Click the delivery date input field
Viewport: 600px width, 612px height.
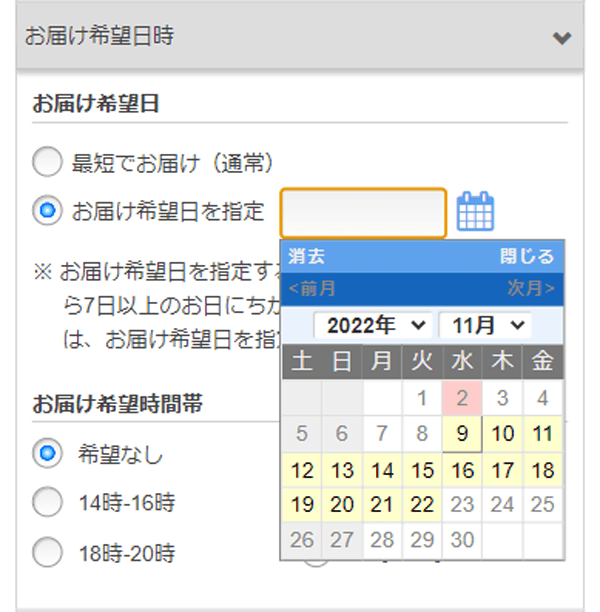pos(363,213)
